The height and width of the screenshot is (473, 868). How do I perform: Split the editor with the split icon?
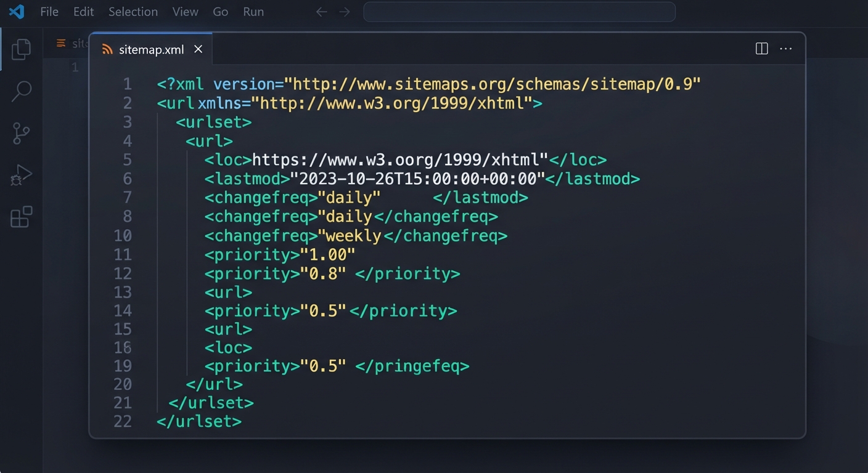point(762,49)
